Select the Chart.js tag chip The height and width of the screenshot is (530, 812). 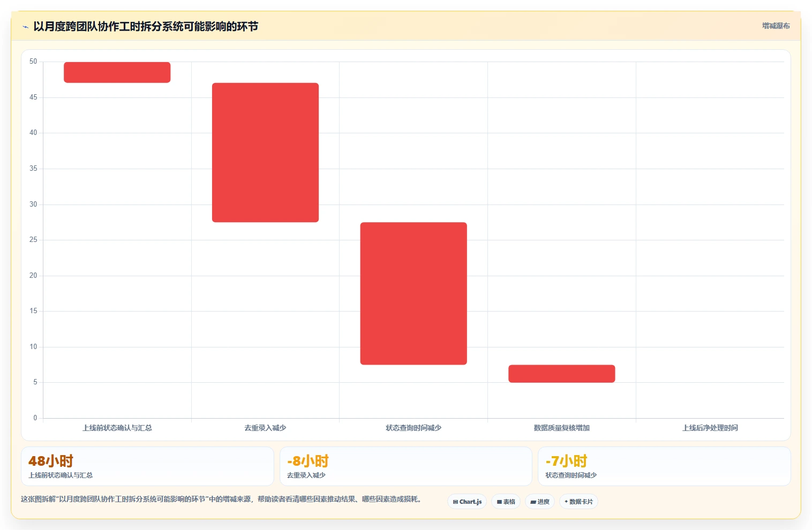(x=467, y=502)
